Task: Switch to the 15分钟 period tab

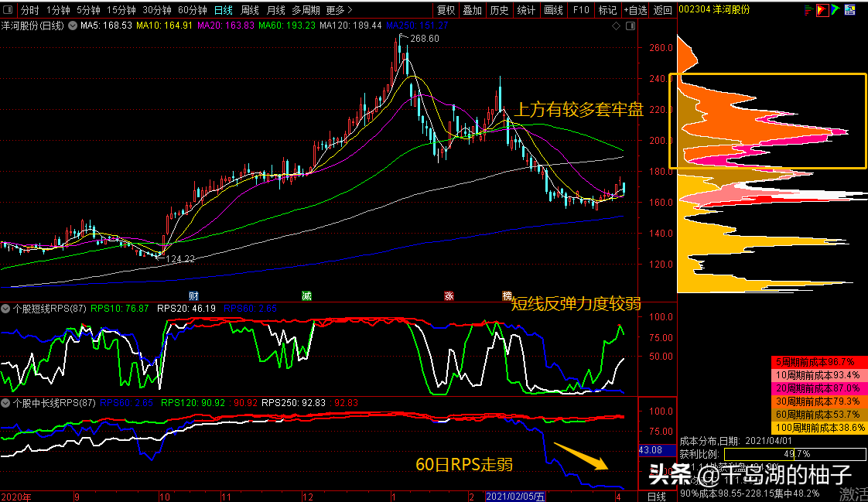Action: click(121, 10)
